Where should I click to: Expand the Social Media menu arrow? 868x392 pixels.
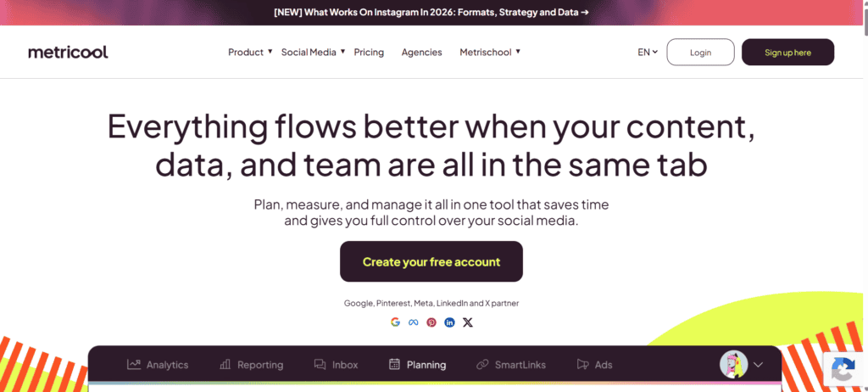tap(342, 51)
